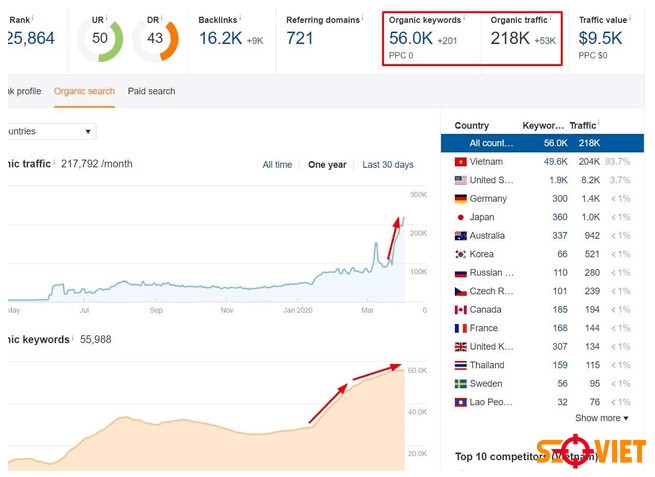Open Traffic value $9.5K
The image size is (655, 477).
(x=600, y=38)
